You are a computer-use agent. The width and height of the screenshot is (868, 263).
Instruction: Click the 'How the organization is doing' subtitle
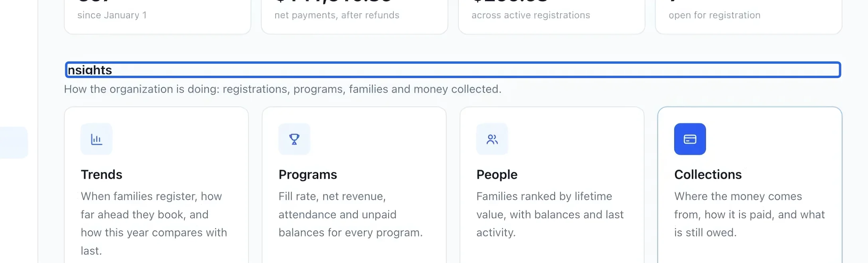coord(282,89)
